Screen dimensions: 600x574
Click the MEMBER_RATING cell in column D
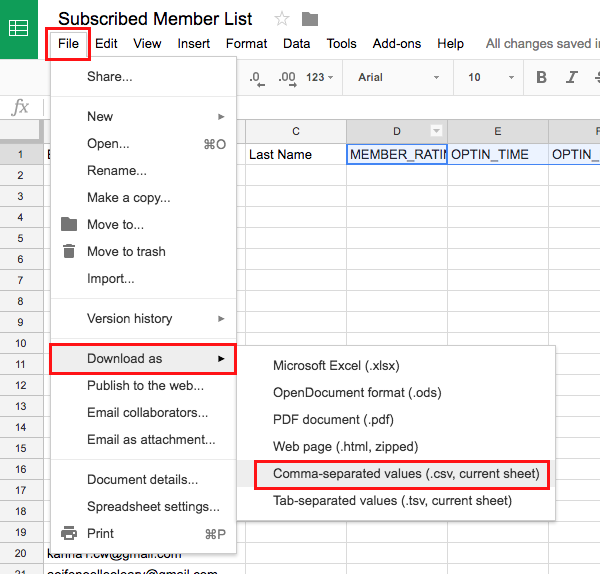[x=397, y=155]
